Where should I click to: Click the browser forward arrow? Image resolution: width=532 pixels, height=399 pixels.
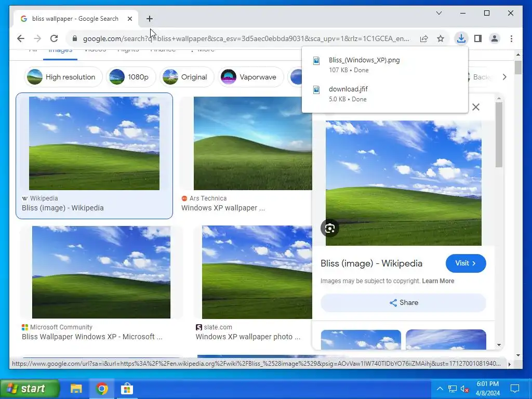(37, 38)
